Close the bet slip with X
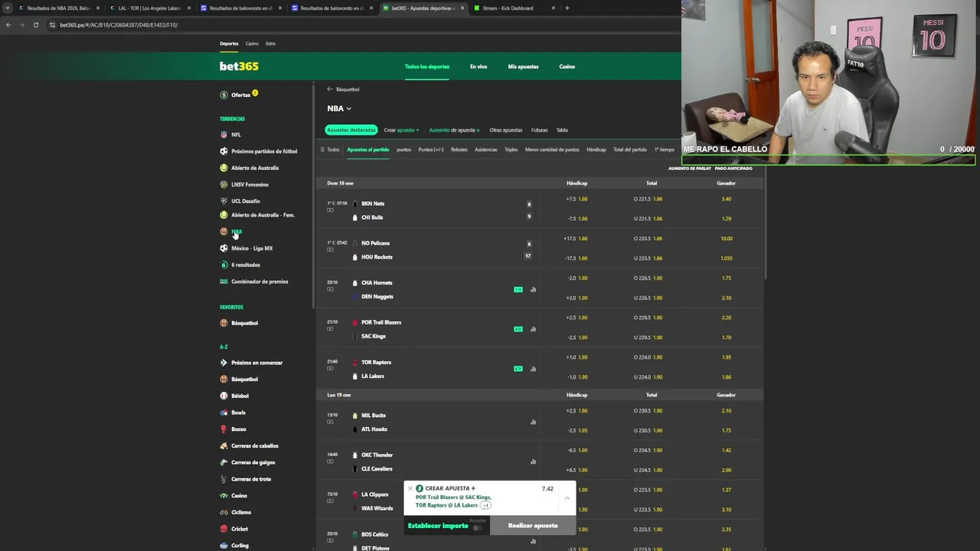This screenshot has width=980, height=551. (x=410, y=488)
